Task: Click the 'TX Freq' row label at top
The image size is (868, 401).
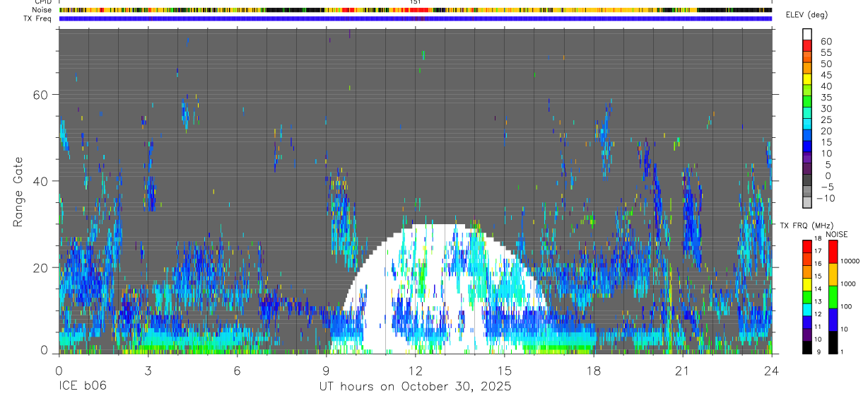Action: [37, 18]
